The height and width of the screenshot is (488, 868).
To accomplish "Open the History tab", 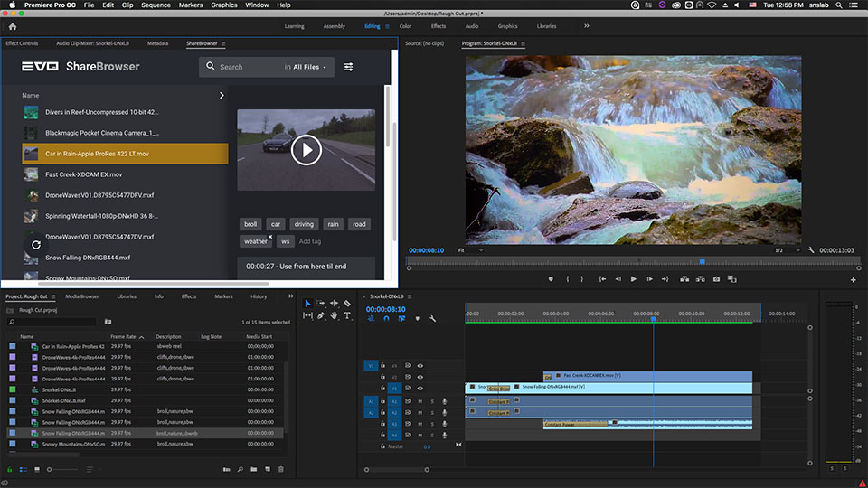I will click(x=259, y=296).
